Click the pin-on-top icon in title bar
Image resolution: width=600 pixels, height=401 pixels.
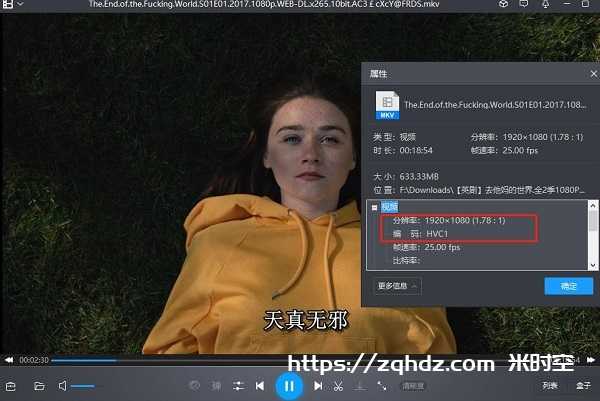click(x=545, y=4)
